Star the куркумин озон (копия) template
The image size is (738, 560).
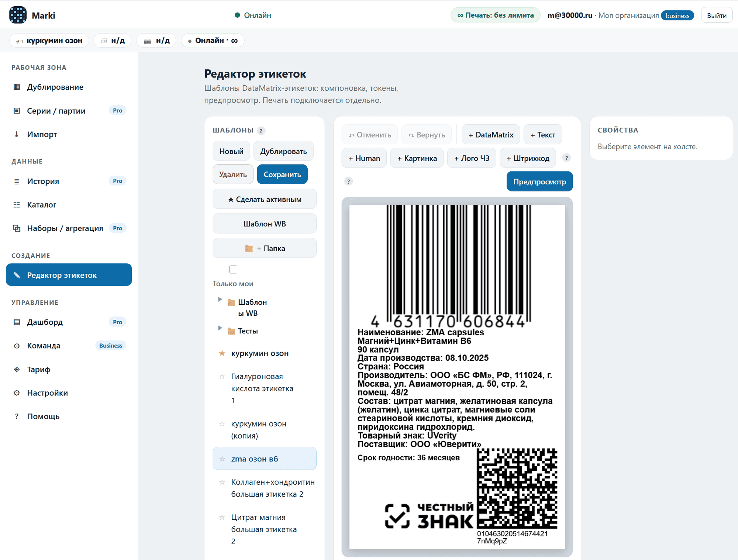click(222, 424)
